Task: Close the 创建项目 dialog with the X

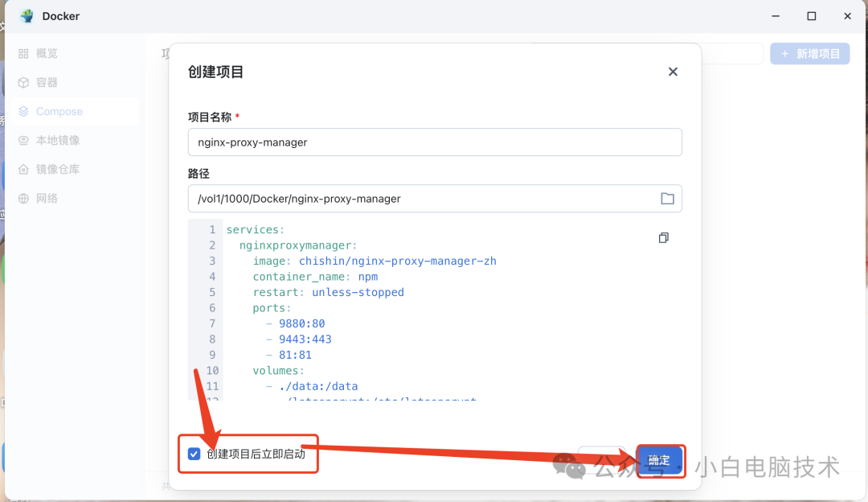Action: 673,72
